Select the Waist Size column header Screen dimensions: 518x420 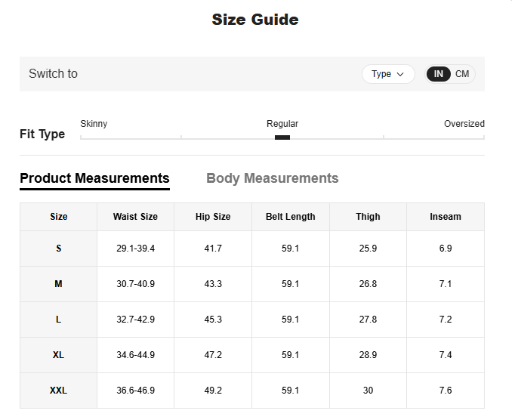[135, 217]
